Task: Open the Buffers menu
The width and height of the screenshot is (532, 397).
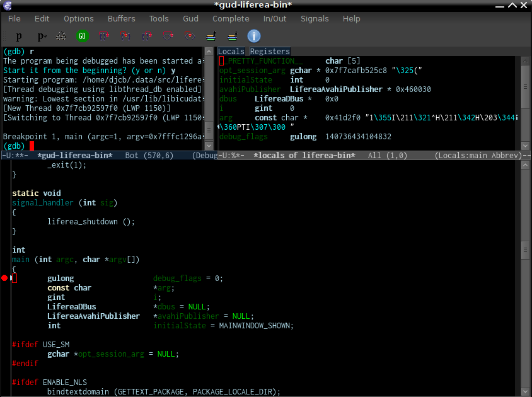Action: tap(122, 19)
